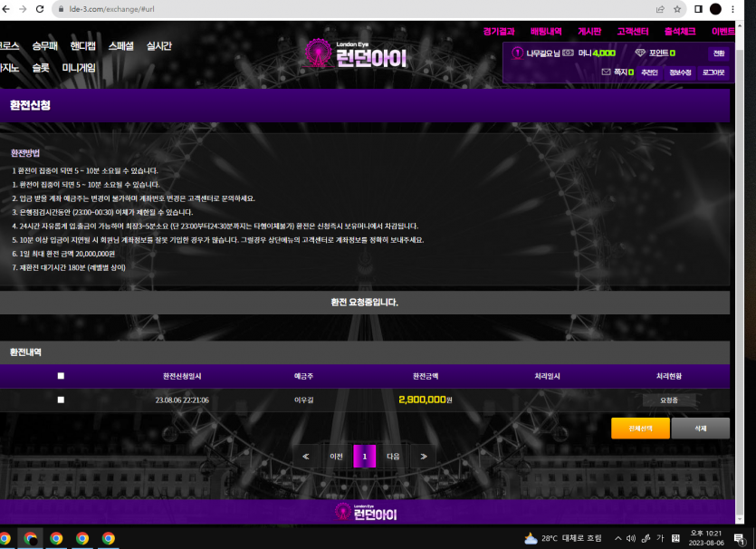
Task: Go to the last page with » arrow
Action: pyautogui.click(x=423, y=457)
